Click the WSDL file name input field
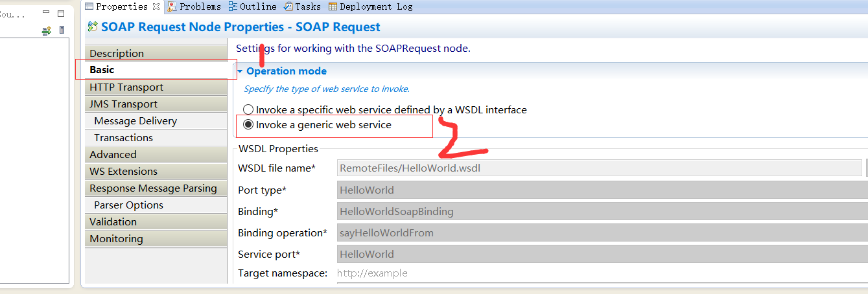Viewport: 868px width, 294px height. click(600, 168)
